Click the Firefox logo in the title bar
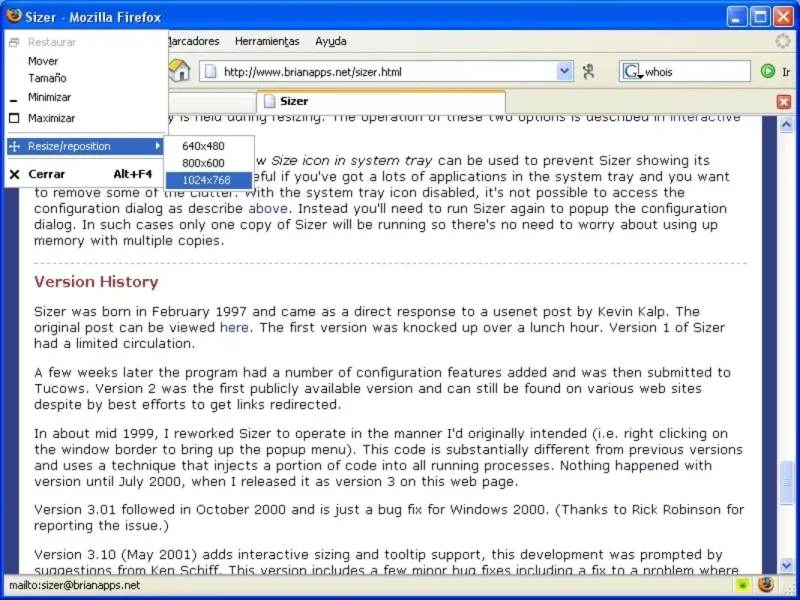Image resolution: width=800 pixels, height=600 pixels. 14,16
